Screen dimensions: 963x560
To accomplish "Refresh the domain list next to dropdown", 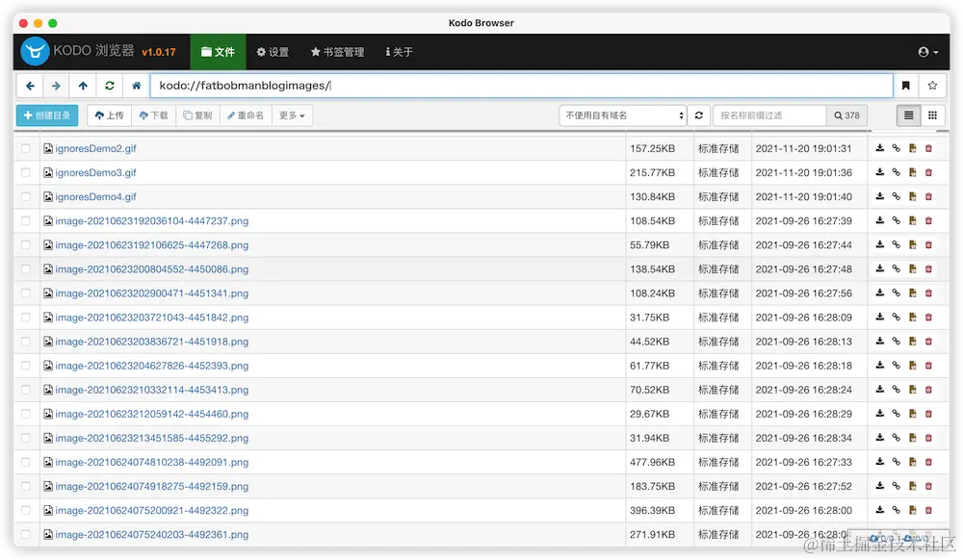I will (x=699, y=115).
